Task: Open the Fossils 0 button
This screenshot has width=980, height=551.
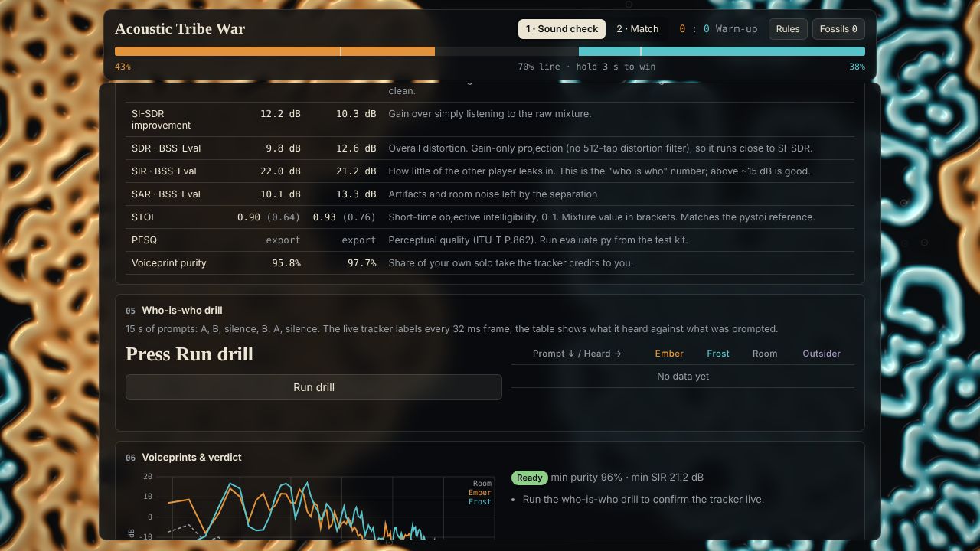Action: (838, 29)
